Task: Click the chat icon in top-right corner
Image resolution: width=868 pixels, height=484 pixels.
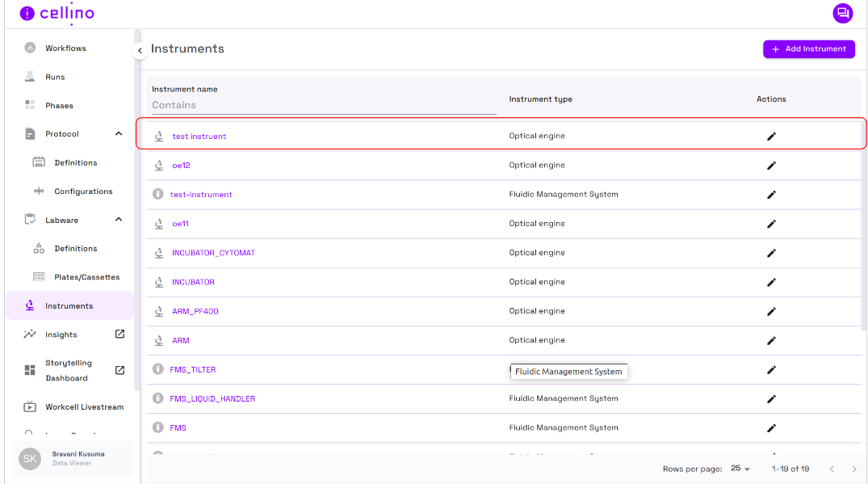Action: coord(843,13)
